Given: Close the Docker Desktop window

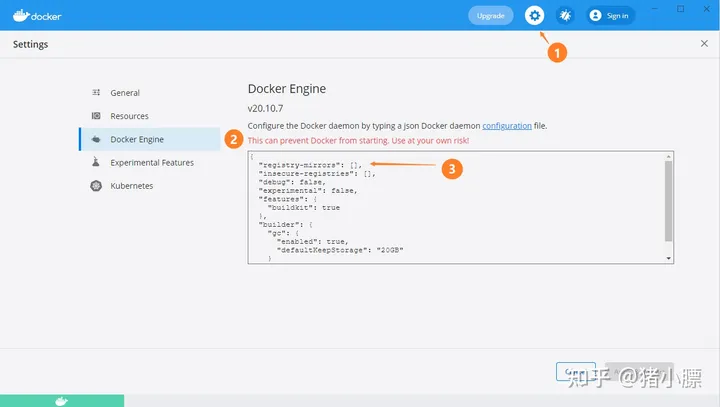Looking at the screenshot, I should point(707,9).
